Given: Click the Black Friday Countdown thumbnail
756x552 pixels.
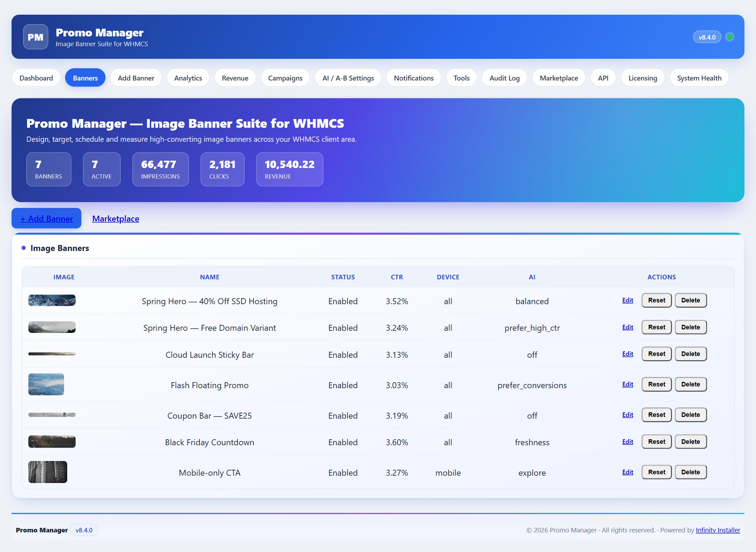Looking at the screenshot, I should (52, 441).
